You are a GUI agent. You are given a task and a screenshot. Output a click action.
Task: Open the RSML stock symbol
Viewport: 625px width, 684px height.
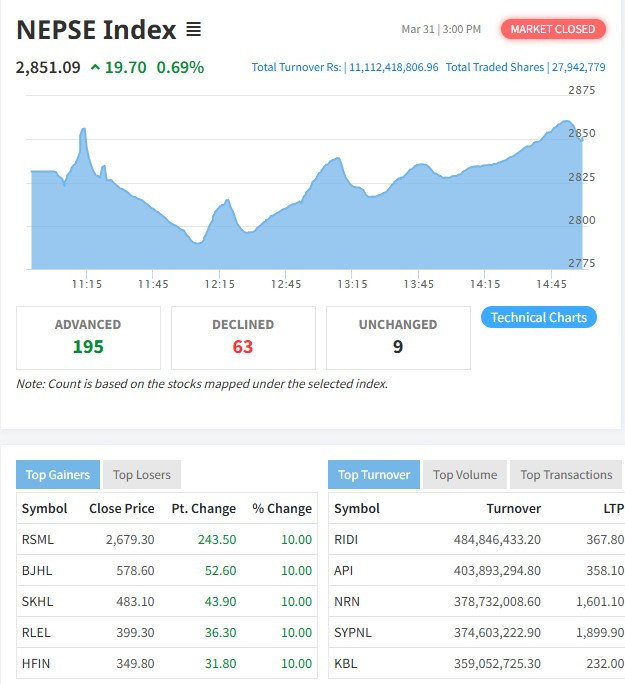tap(38, 539)
